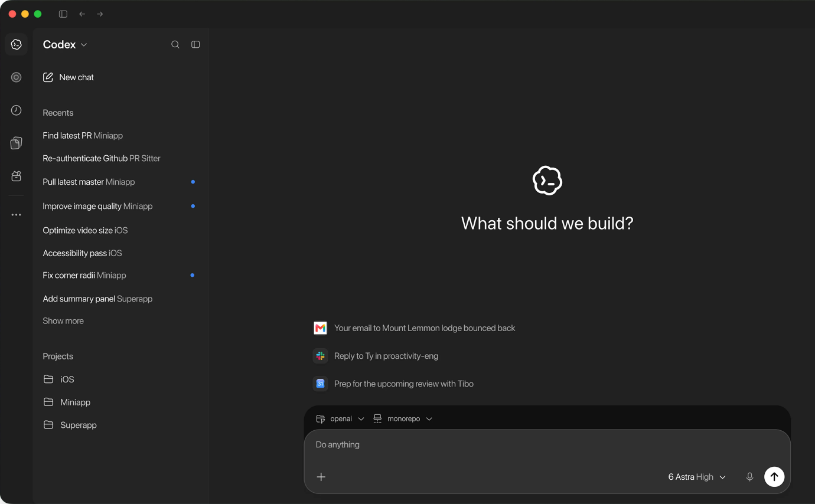
Task: Select suggestion about Mount Lemmon lodge email
Action: pyautogui.click(x=425, y=328)
